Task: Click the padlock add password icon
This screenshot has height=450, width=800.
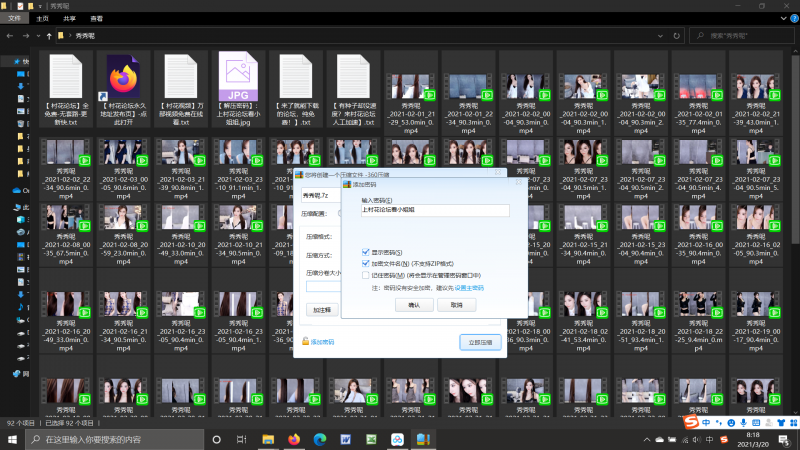Action: coord(306,342)
